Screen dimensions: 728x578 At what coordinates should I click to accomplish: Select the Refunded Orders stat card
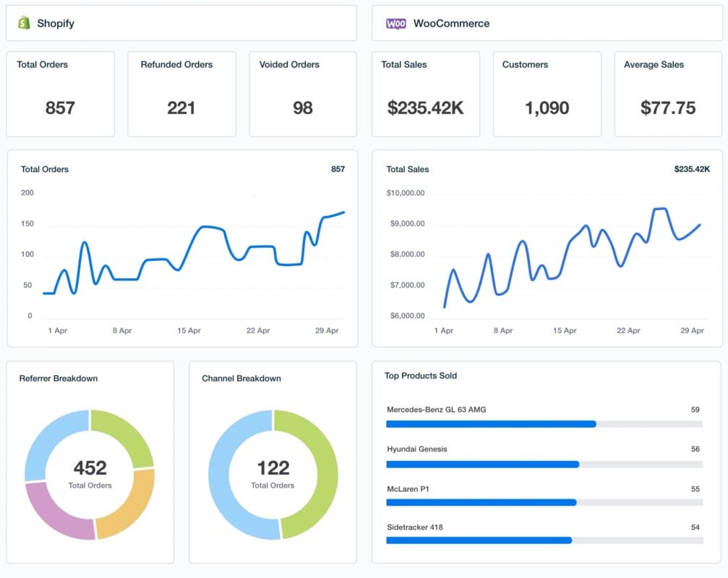tap(181, 93)
